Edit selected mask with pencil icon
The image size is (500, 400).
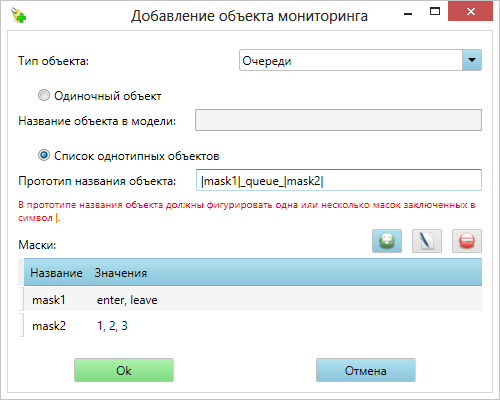pos(427,241)
